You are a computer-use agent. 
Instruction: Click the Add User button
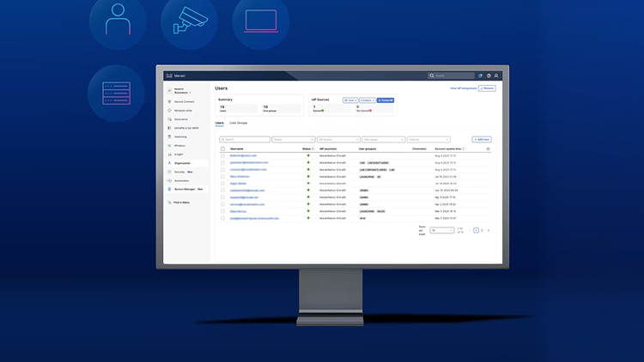pos(482,140)
